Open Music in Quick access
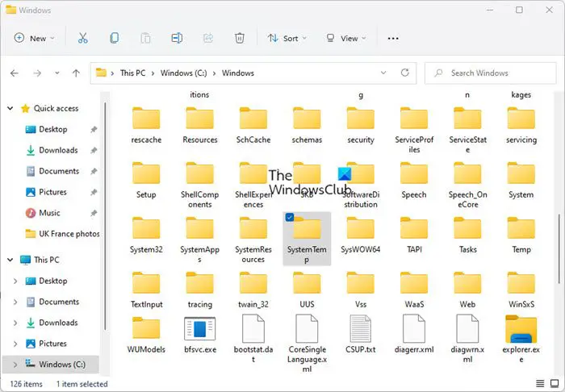 click(49, 213)
